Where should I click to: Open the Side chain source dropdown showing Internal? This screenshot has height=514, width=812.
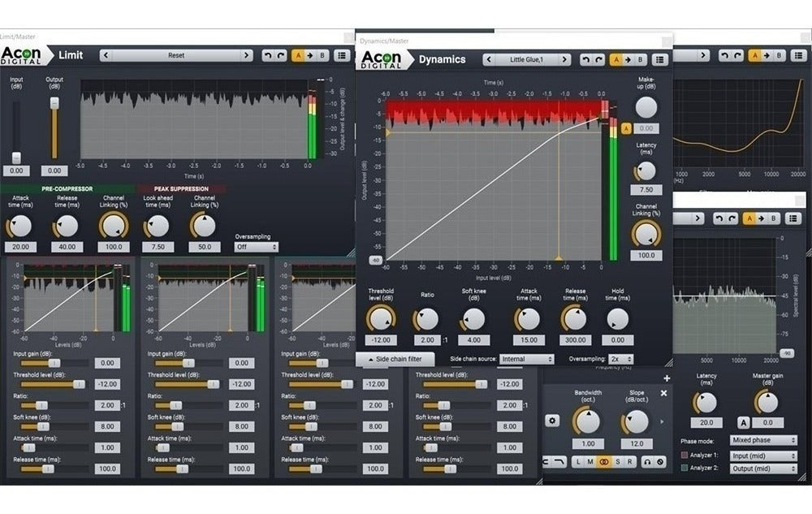click(x=526, y=358)
